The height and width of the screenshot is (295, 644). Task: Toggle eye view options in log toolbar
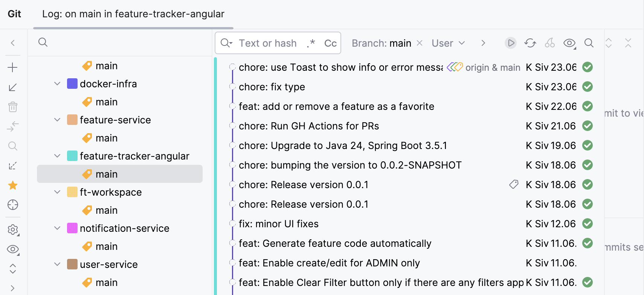tap(569, 43)
